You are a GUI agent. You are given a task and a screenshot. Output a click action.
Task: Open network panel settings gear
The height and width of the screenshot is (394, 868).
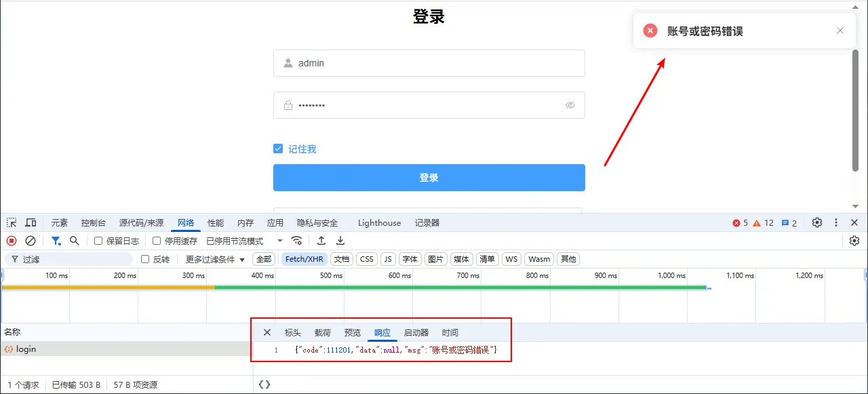click(854, 241)
